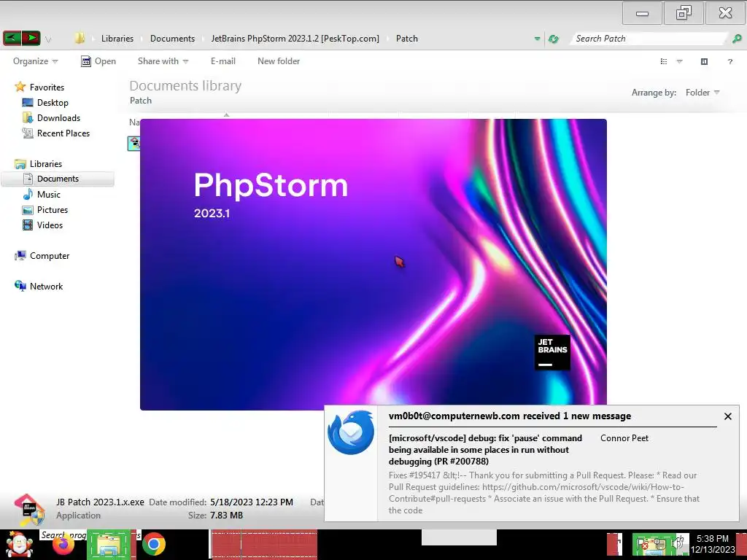Open the Pictures library
The image size is (747, 560).
(x=53, y=209)
